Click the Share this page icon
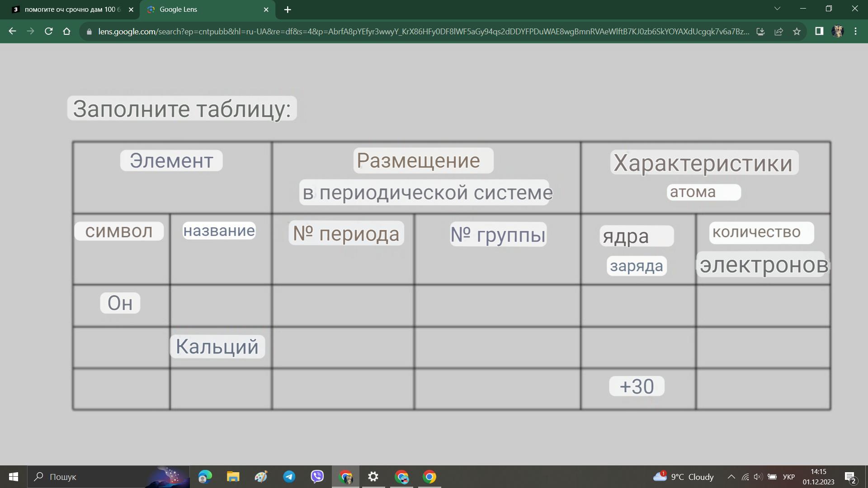Image resolution: width=868 pixels, height=488 pixels. pos(778,31)
